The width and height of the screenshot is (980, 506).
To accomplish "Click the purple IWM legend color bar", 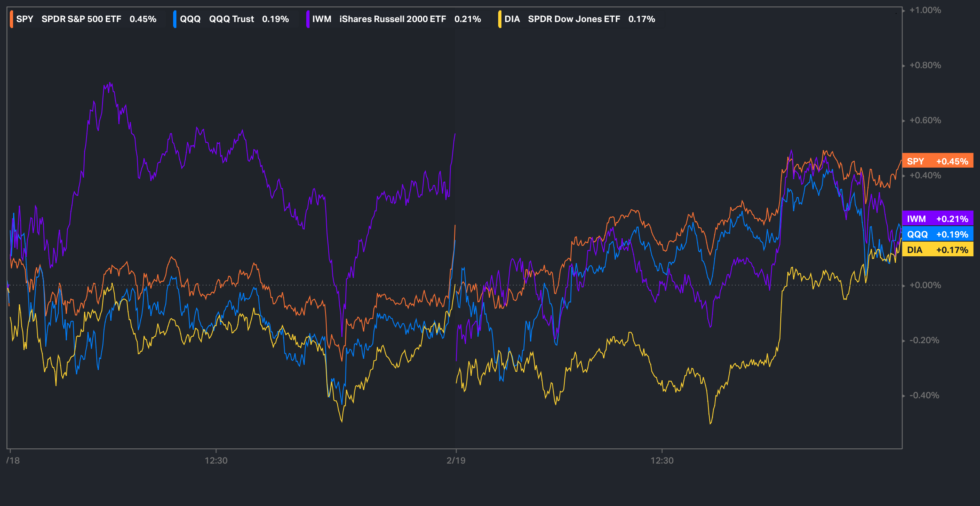I will tap(307, 19).
